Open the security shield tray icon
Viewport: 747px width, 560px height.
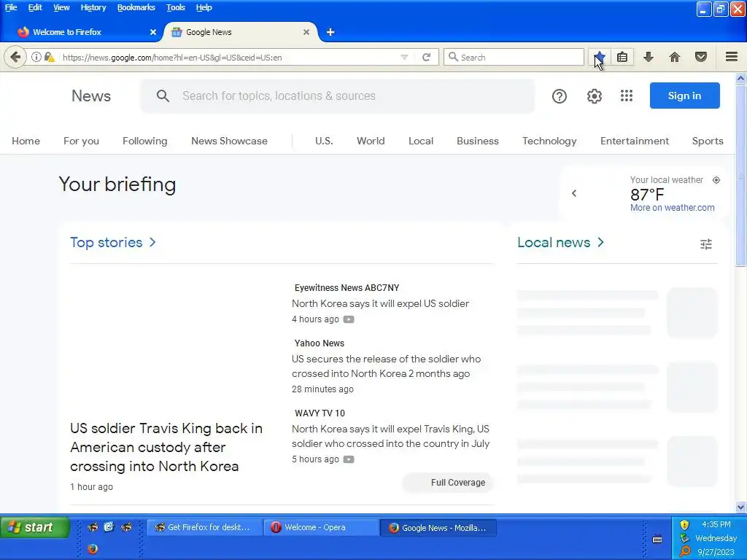(x=684, y=525)
